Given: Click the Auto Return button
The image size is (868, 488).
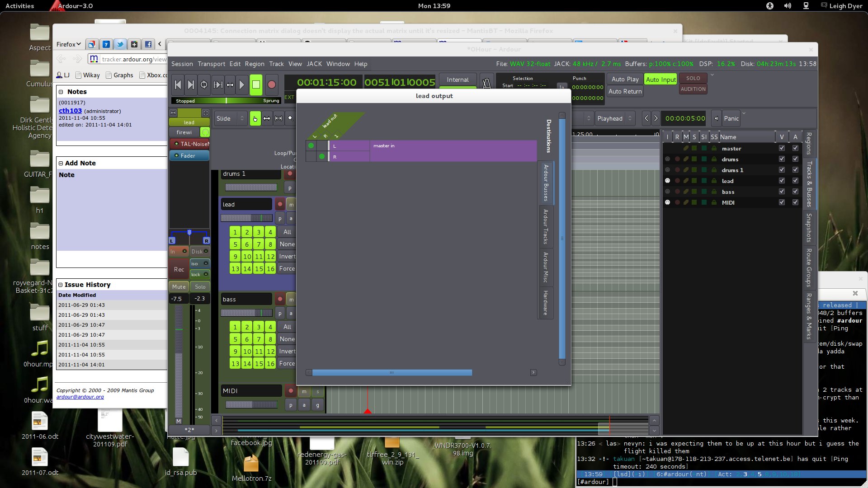Looking at the screenshot, I should (625, 91).
